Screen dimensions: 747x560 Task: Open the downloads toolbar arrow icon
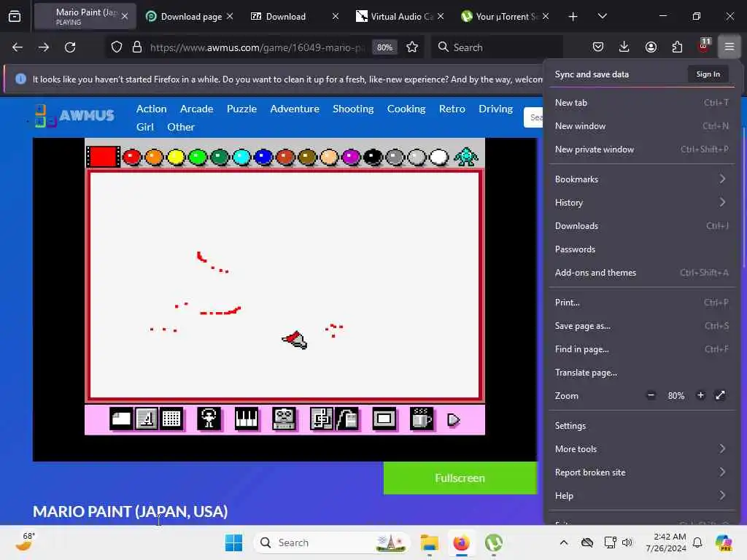624,47
